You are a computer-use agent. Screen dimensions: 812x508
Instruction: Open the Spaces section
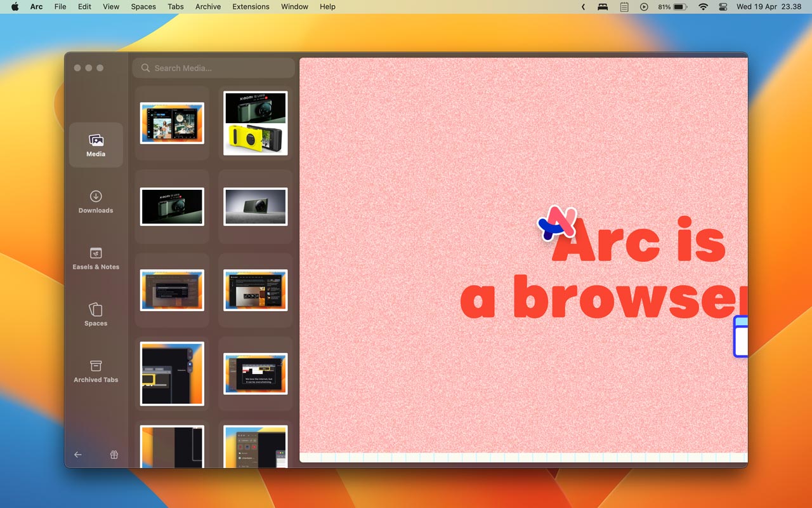coord(96,314)
